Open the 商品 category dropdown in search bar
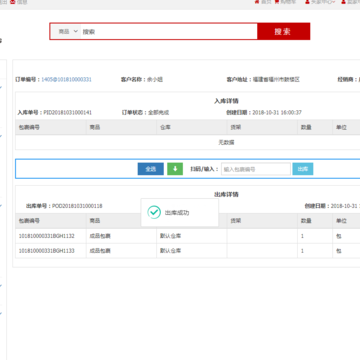This screenshot has height=360, width=360. (x=68, y=32)
